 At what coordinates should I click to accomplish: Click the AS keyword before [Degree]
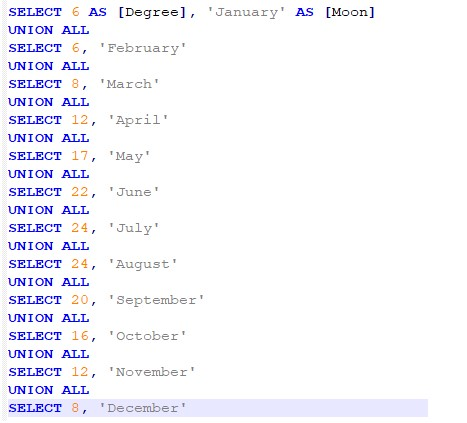pos(98,12)
